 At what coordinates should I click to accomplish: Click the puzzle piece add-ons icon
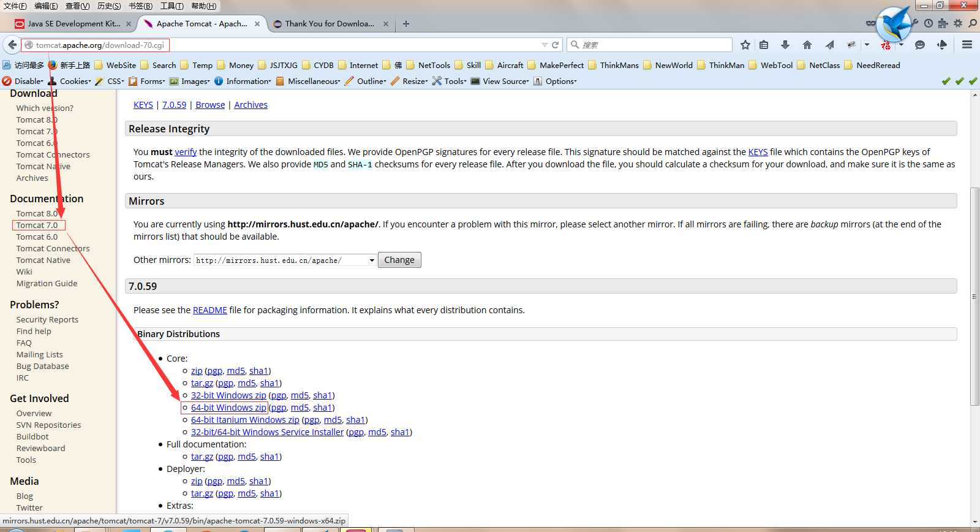coord(943,23)
